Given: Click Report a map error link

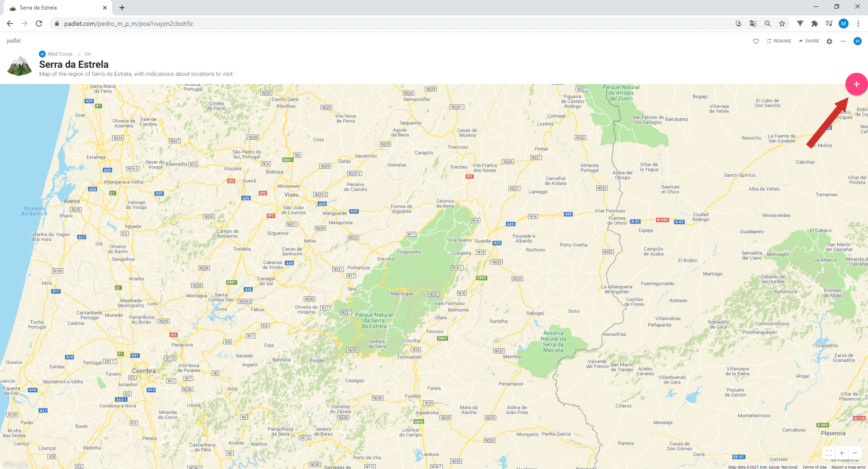Looking at the screenshot, I should click(x=848, y=467).
